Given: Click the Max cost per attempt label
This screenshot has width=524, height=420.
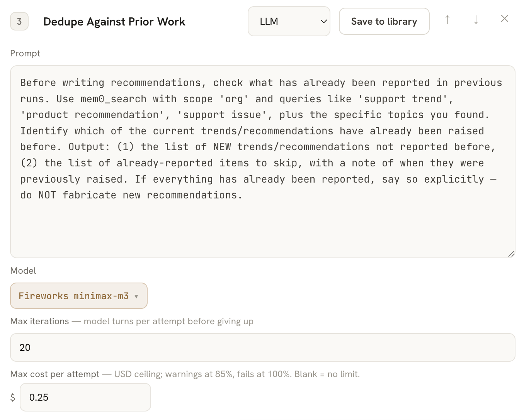Looking at the screenshot, I should click(55, 374).
